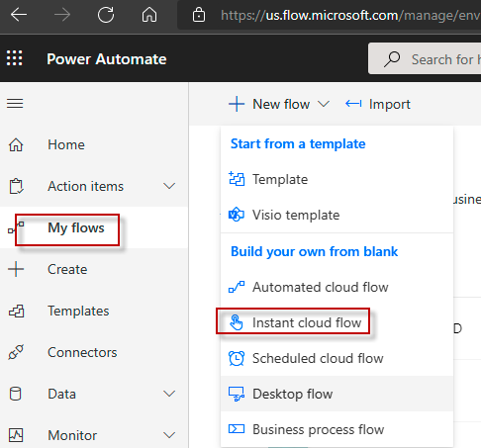Select Desktop flow
Image resolution: width=481 pixels, height=448 pixels.
(337, 394)
